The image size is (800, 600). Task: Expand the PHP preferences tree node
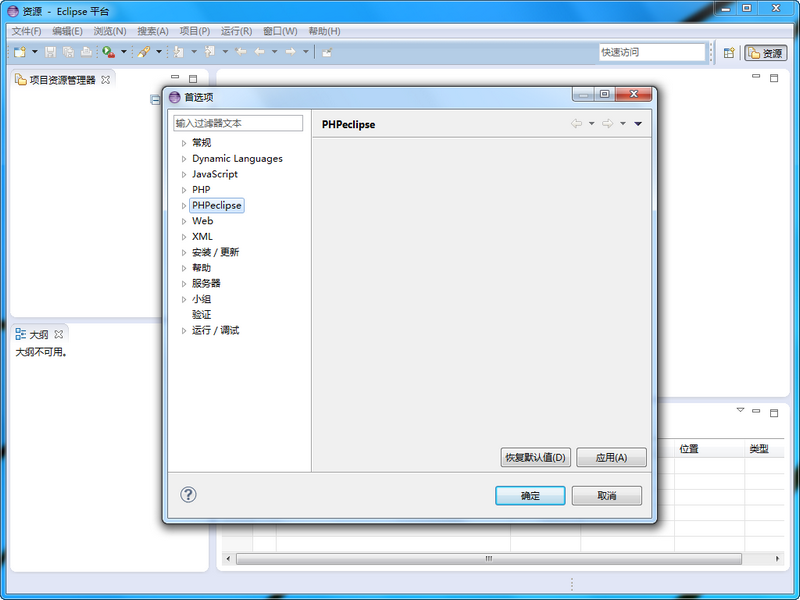[186, 190]
